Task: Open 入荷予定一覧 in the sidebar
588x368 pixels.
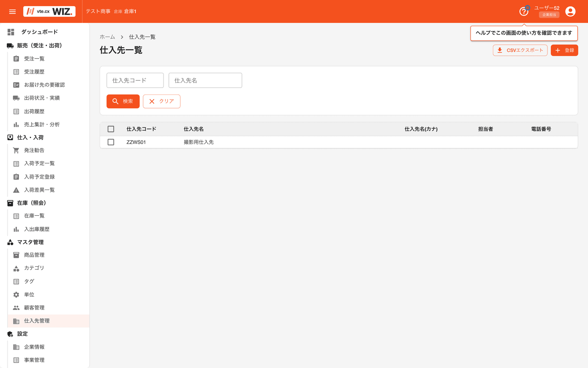Action: [x=39, y=163]
